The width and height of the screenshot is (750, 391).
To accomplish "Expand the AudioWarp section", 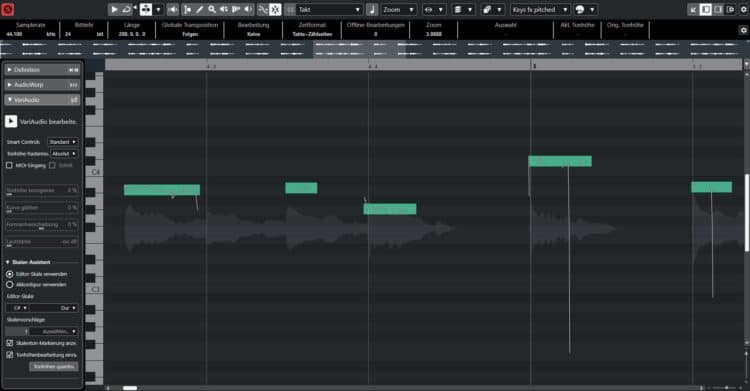I will pos(10,85).
